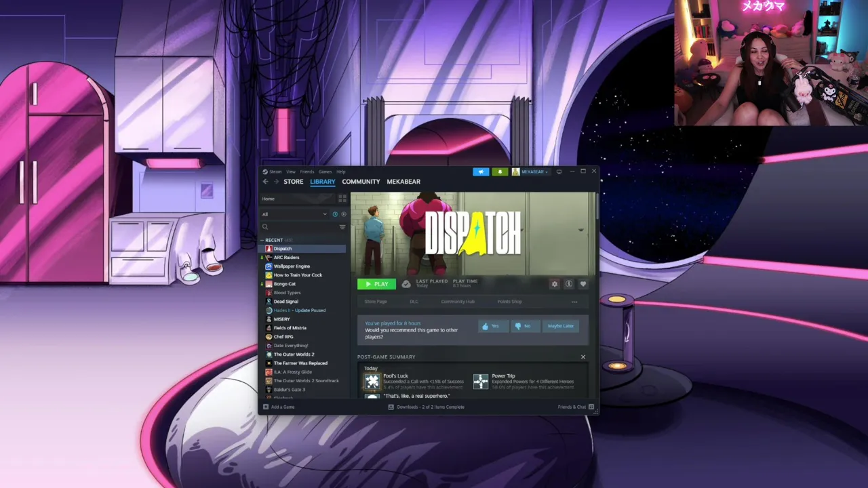
Task: Switch to the LIBRARY tab
Action: (x=323, y=182)
